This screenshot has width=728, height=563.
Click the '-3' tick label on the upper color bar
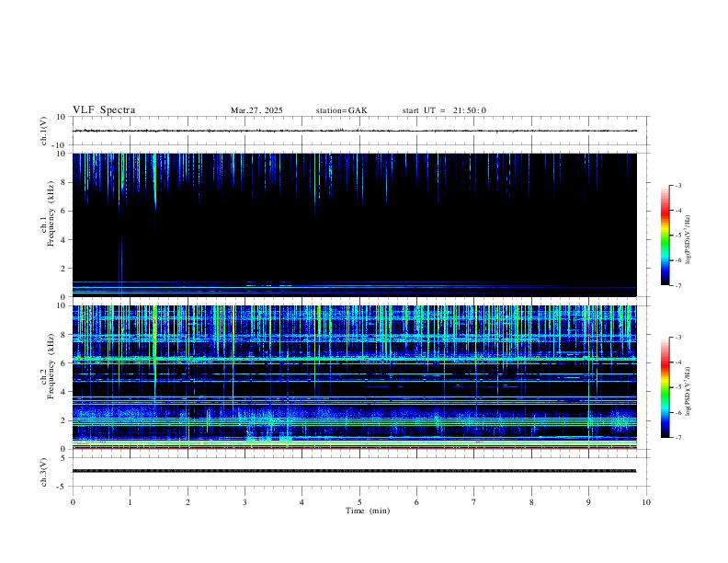click(x=677, y=185)
